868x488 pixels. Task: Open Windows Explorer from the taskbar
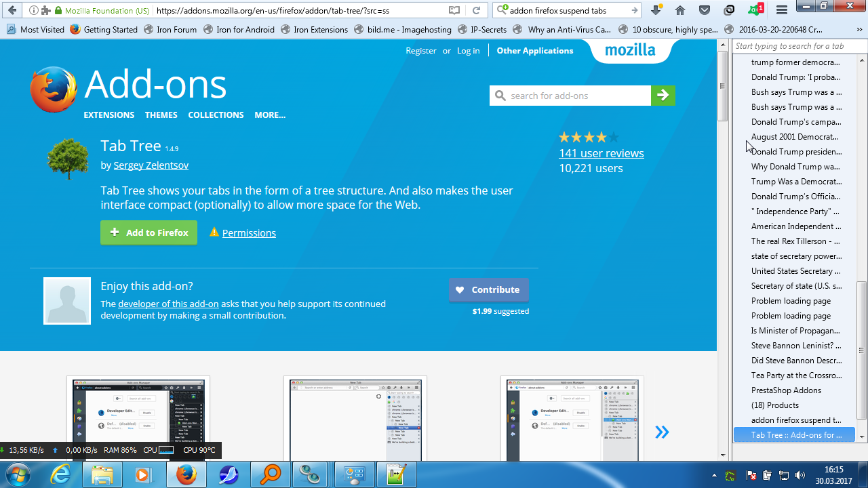click(x=102, y=474)
